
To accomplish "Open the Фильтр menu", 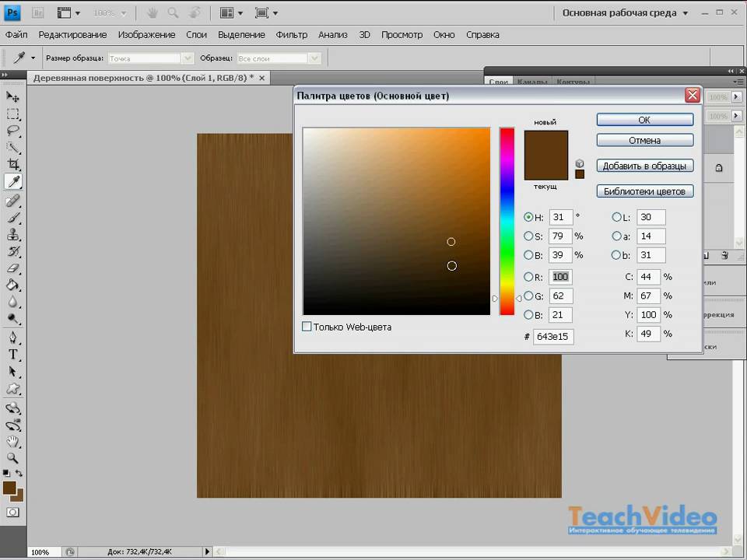I will point(292,35).
